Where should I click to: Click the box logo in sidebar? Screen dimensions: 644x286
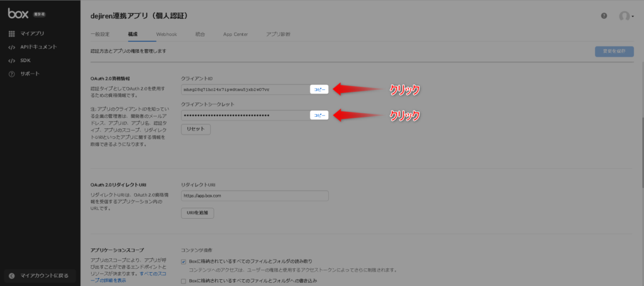(x=18, y=14)
